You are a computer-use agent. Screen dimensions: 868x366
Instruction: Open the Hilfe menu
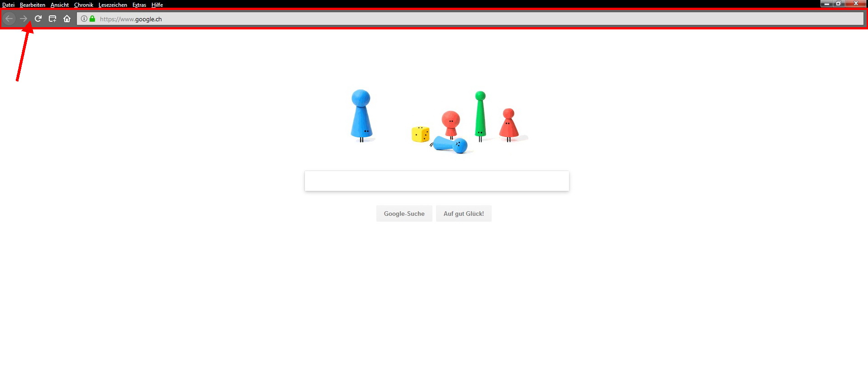coord(157,5)
